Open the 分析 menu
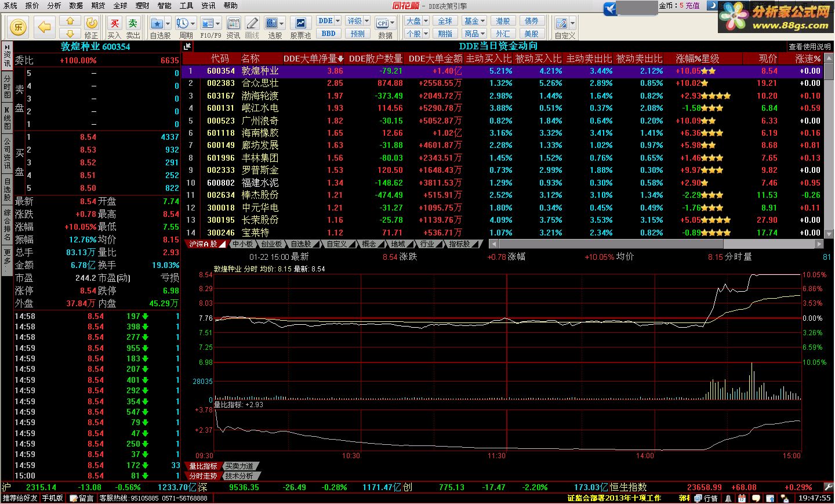Screen dimensions: 835x504 pos(55,5)
